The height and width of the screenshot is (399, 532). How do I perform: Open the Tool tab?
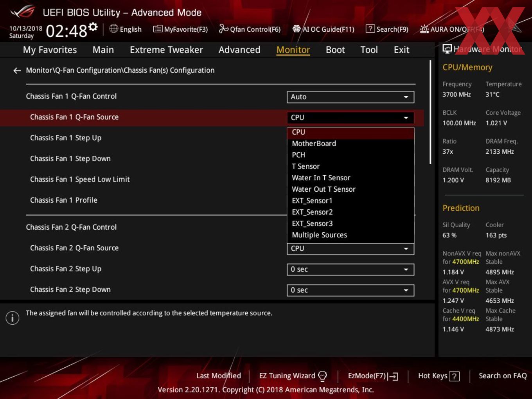click(369, 50)
